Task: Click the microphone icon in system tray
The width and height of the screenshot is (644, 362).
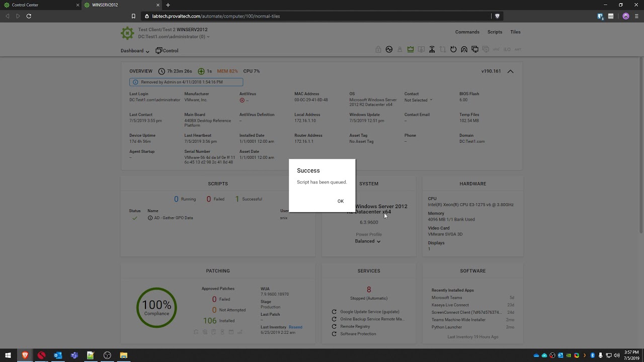Action: coord(601,355)
